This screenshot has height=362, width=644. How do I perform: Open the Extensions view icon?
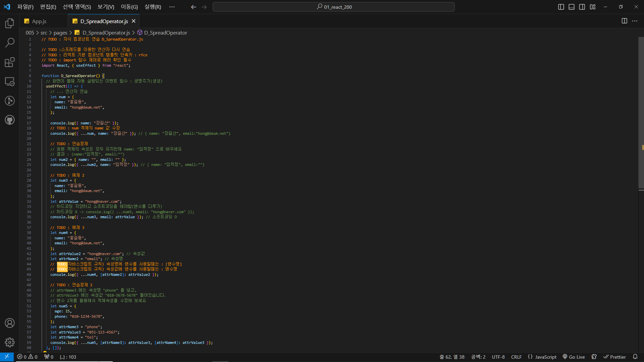10,62
